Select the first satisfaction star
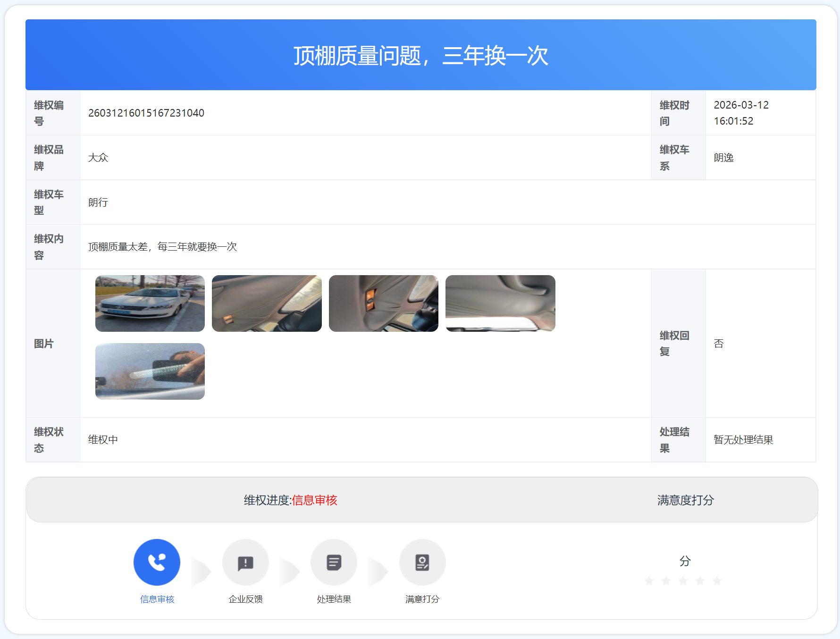Image resolution: width=840 pixels, height=639 pixels. point(649,581)
